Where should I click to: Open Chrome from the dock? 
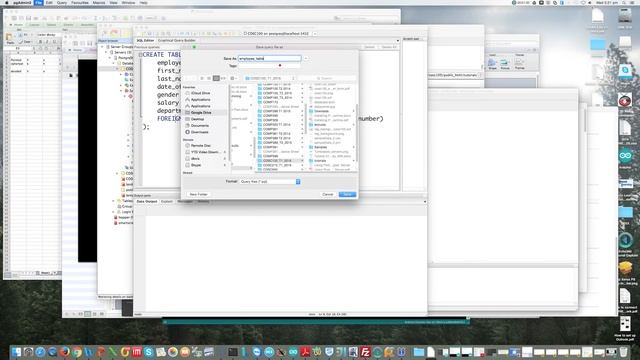[x=77, y=352]
